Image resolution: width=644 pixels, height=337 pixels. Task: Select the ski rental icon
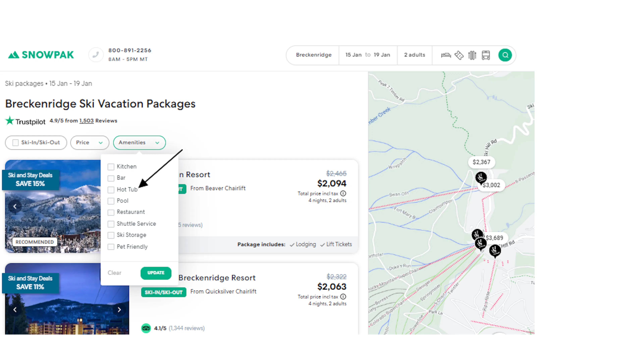point(472,55)
